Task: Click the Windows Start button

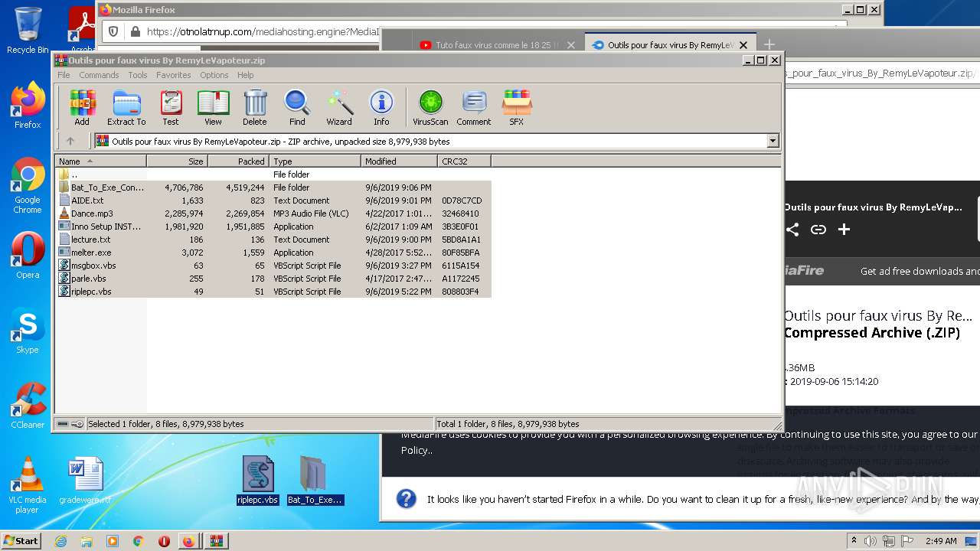Action: 21,541
